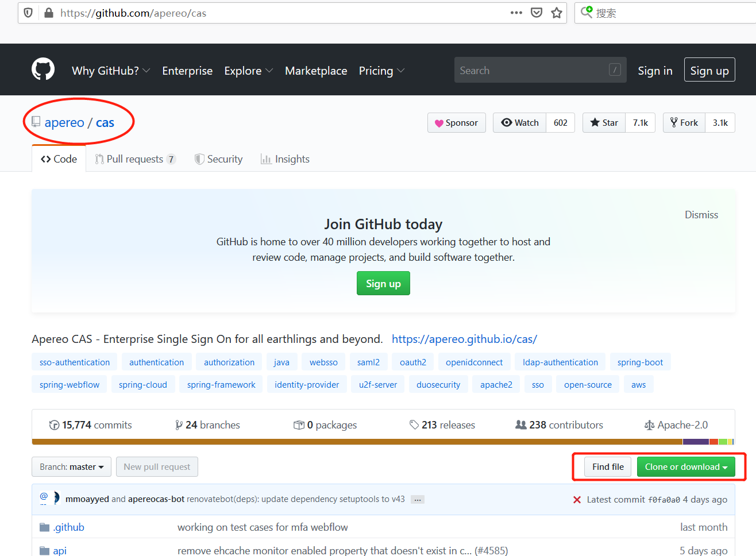Click the repository book icon beside apereo
The image size is (756, 556).
(x=36, y=122)
